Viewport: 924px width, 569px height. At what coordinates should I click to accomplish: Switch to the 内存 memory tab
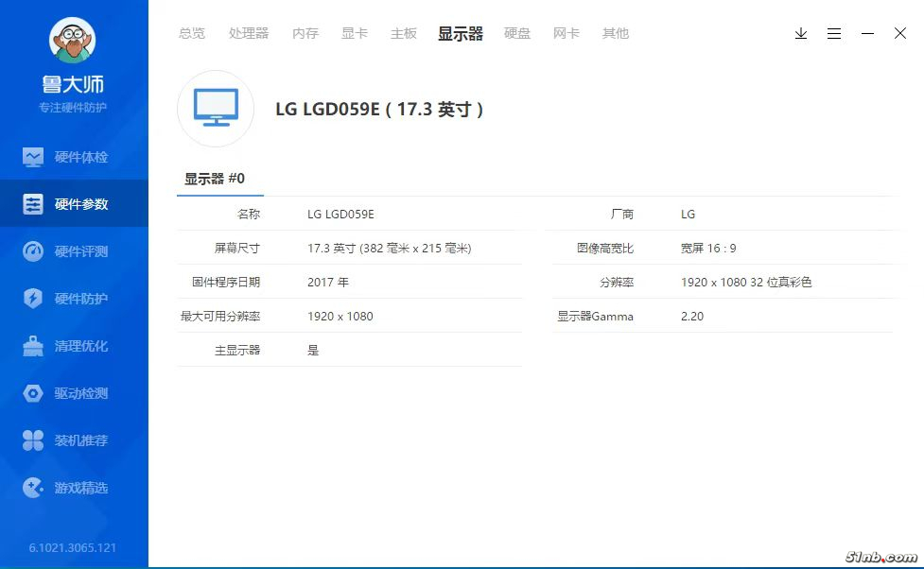[305, 33]
